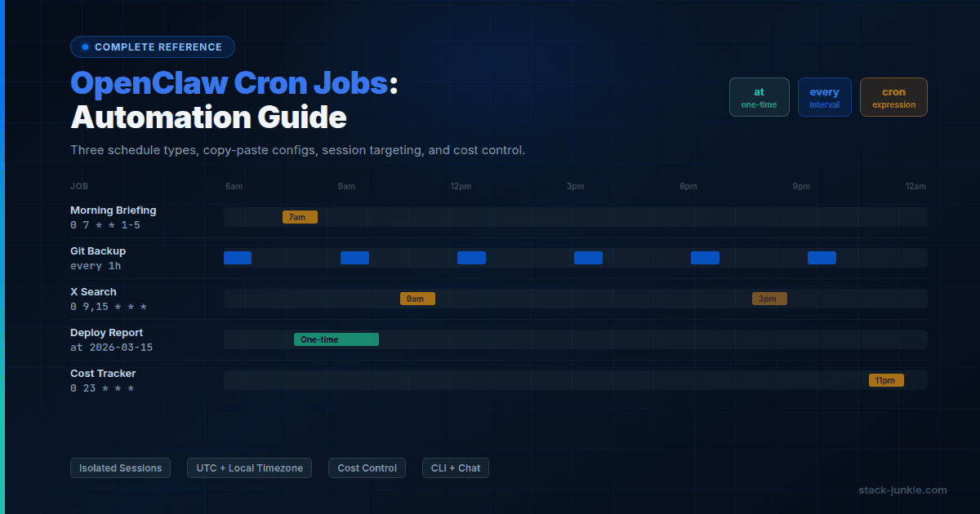This screenshot has height=514, width=980.
Task: Select the 'every interval' schedule chip
Action: point(824,97)
